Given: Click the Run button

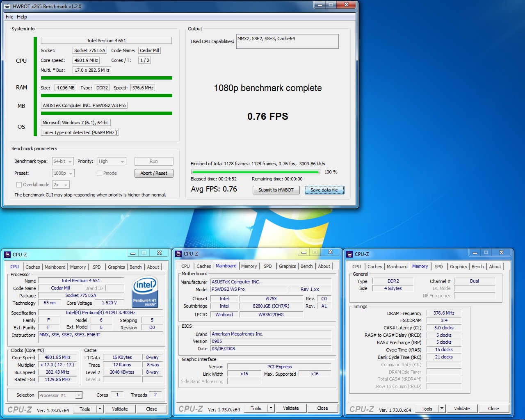Looking at the screenshot, I should (154, 161).
